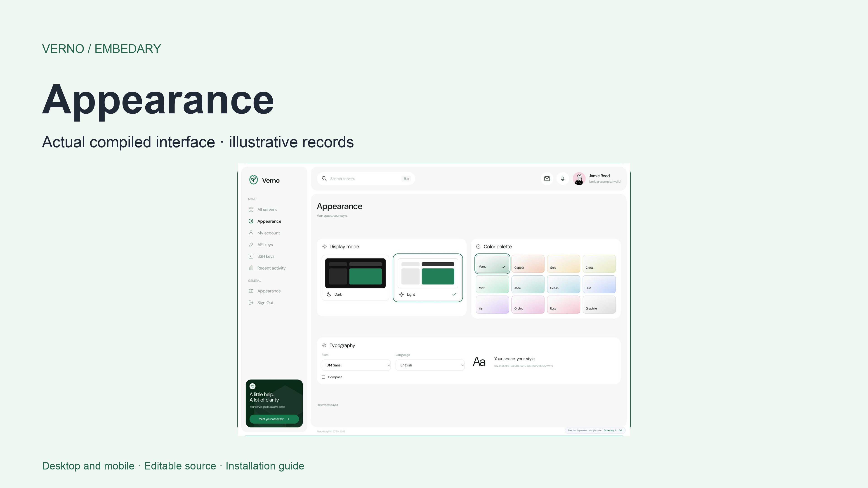Screen dimensions: 868x488
Task: Click the Sign Out label
Action: point(265,303)
